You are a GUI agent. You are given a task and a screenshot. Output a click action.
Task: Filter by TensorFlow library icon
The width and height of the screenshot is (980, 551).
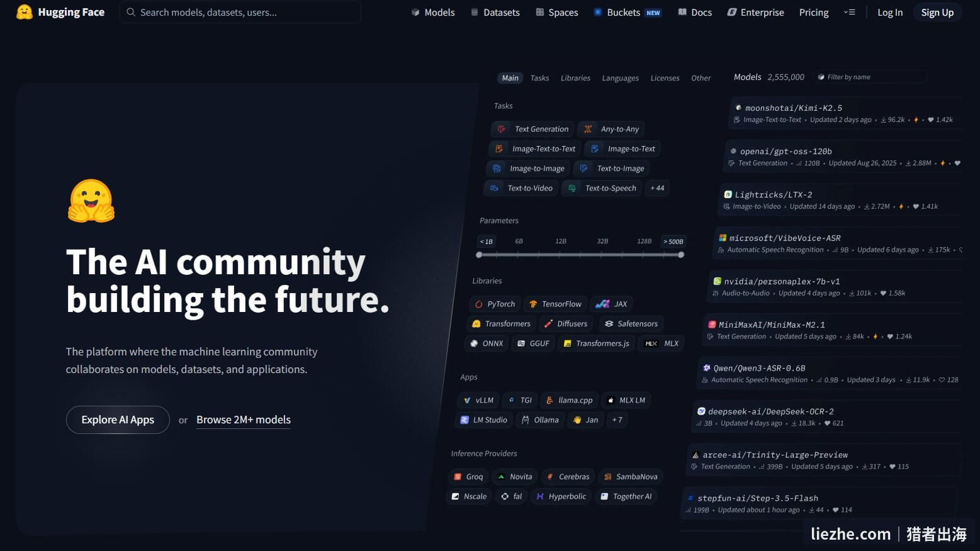(x=533, y=304)
